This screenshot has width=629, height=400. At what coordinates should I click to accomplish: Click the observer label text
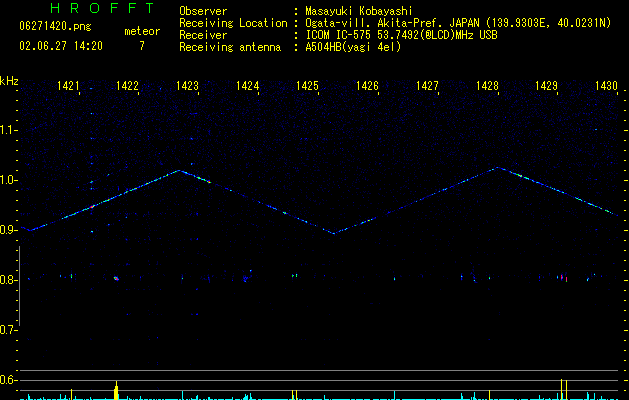[x=203, y=11]
